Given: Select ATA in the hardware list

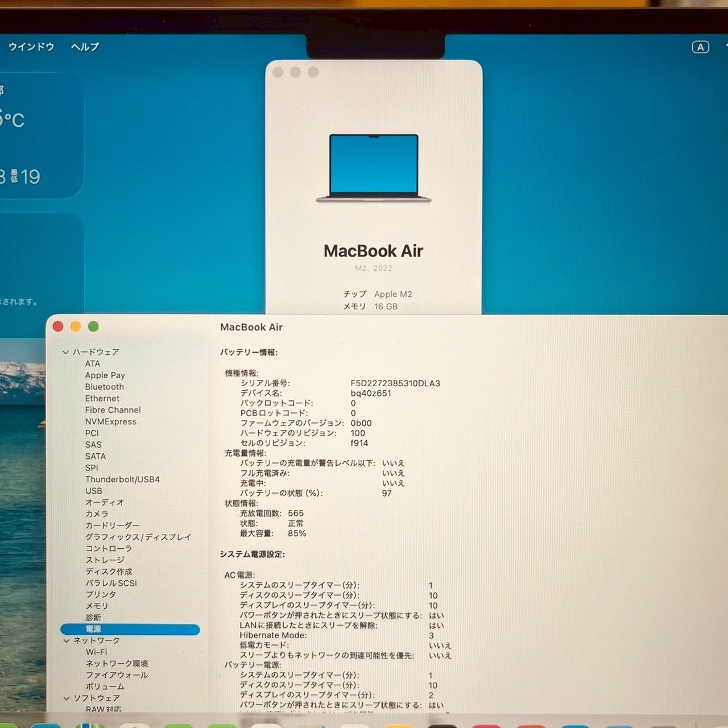Looking at the screenshot, I should tap(93, 363).
